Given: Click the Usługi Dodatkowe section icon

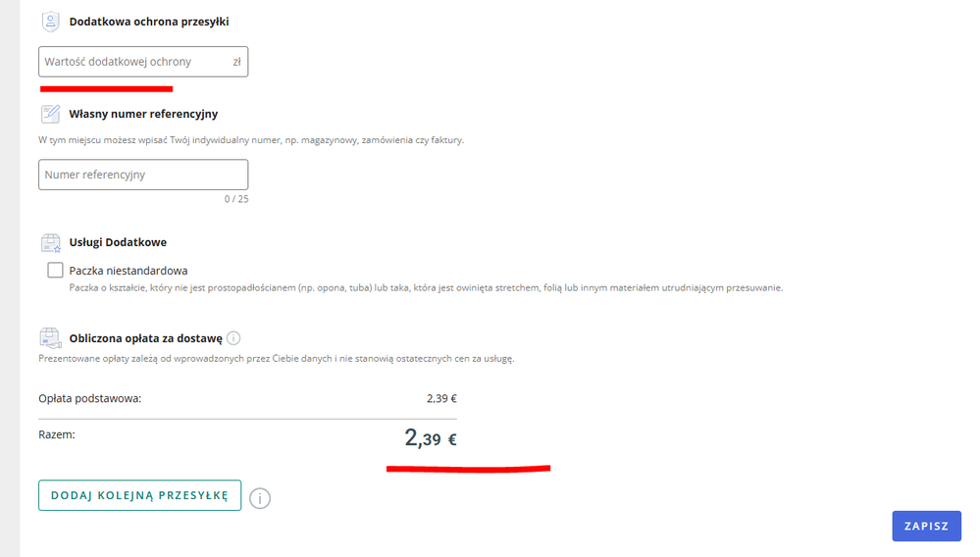Looking at the screenshot, I should [x=51, y=242].
